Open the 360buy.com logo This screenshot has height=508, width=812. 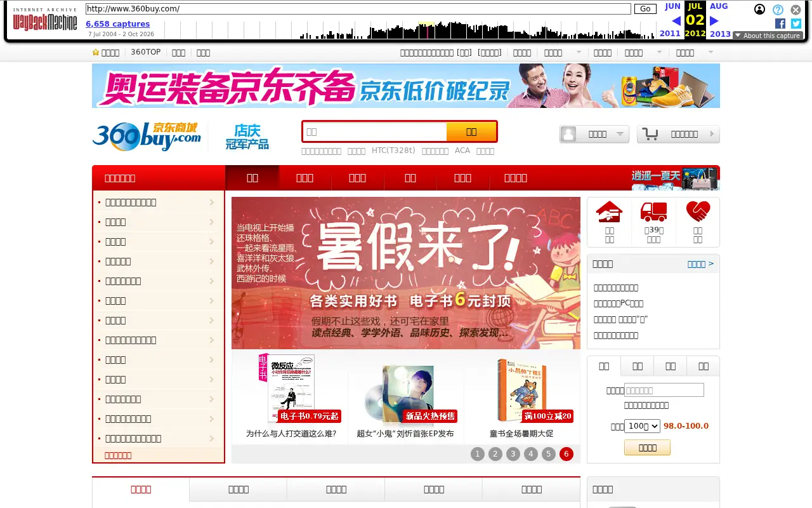pos(147,137)
